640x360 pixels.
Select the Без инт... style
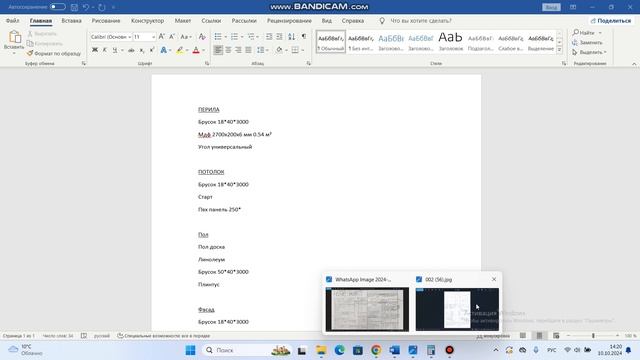coord(361,42)
